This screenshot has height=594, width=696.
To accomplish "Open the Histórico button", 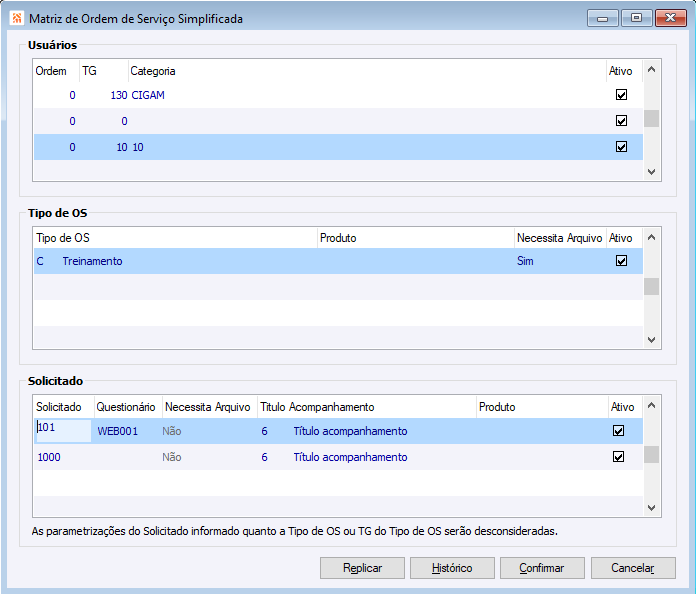I will (x=452, y=568).
